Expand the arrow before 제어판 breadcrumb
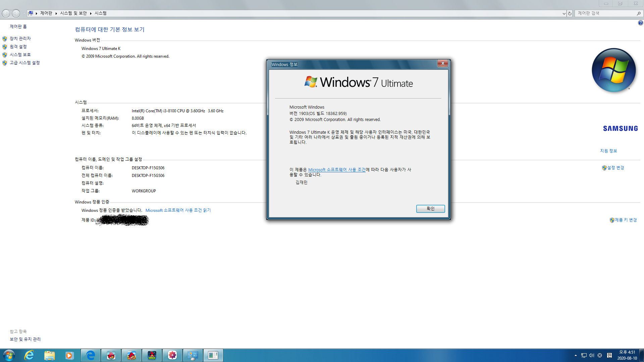This screenshot has width=644, height=362. [36, 13]
